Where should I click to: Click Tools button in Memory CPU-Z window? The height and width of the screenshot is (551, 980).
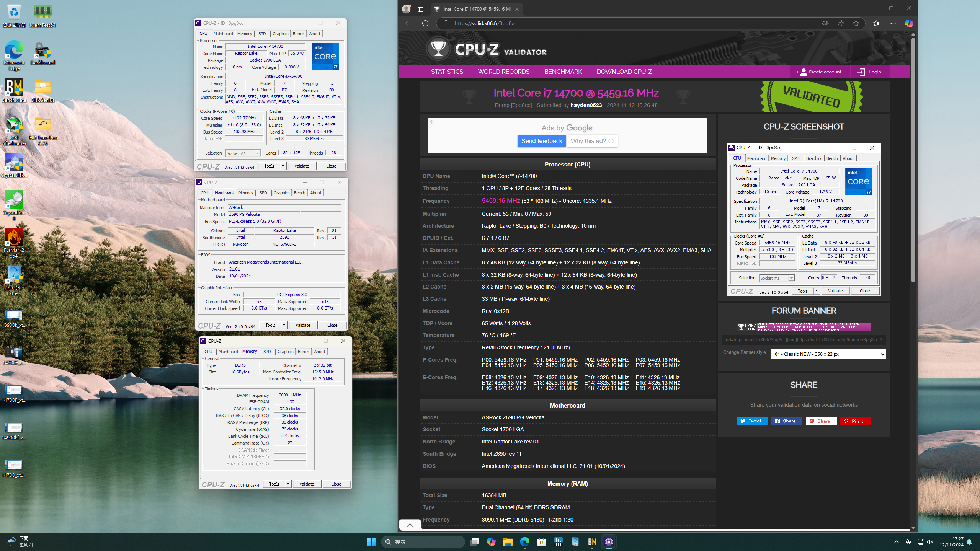point(274,484)
